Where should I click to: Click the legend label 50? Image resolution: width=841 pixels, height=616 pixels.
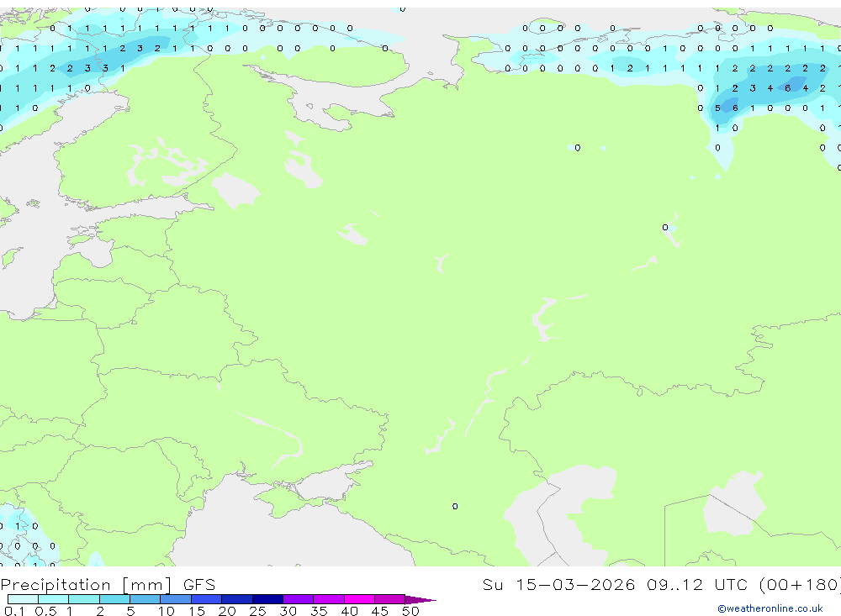(411, 611)
